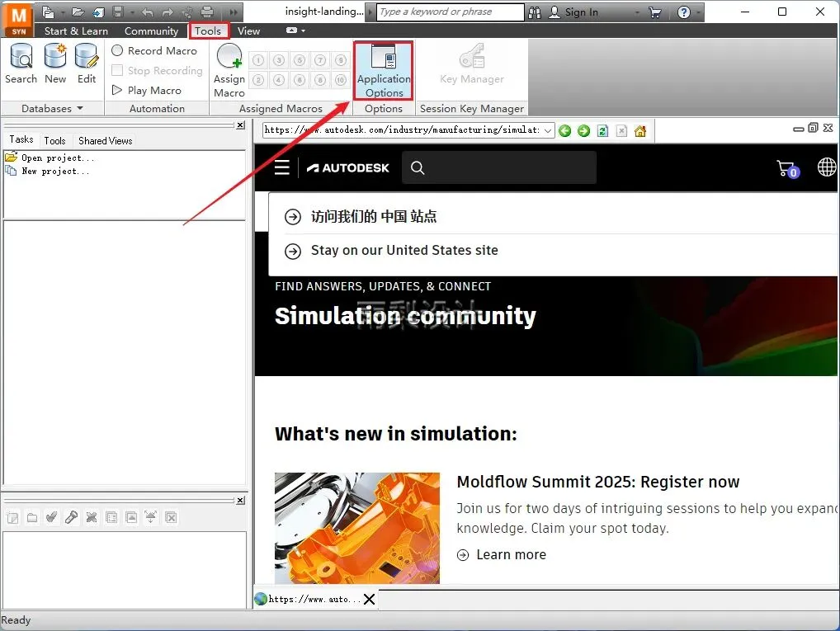
Task: Click the browser Refresh icon
Action: (x=602, y=130)
